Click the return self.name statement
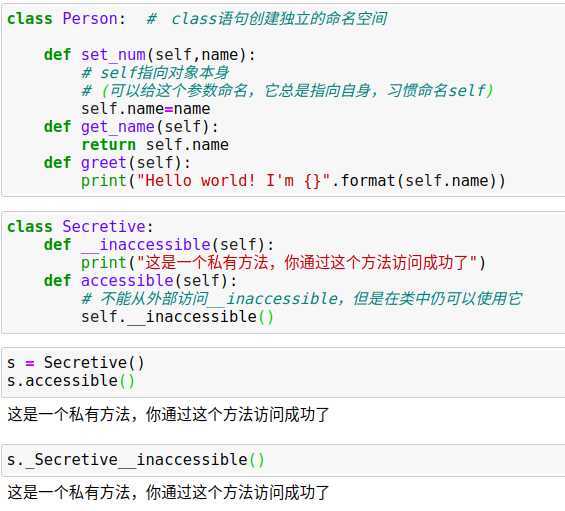565x511 pixels. coord(155,145)
